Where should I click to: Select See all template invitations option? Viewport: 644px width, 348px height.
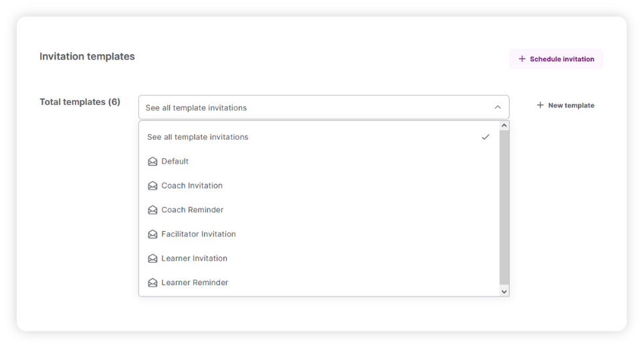coord(198,137)
